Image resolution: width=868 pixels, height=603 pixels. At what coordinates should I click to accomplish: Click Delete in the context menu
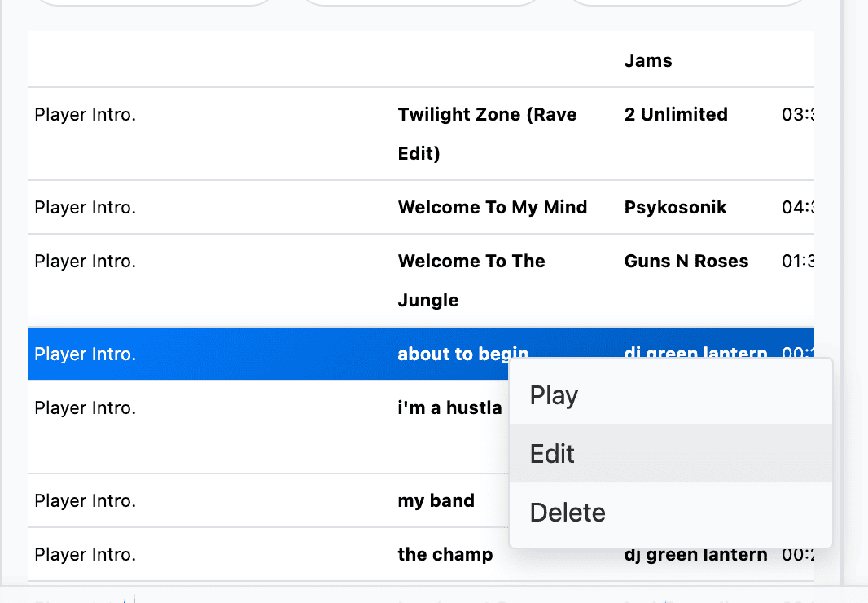pyautogui.click(x=568, y=513)
